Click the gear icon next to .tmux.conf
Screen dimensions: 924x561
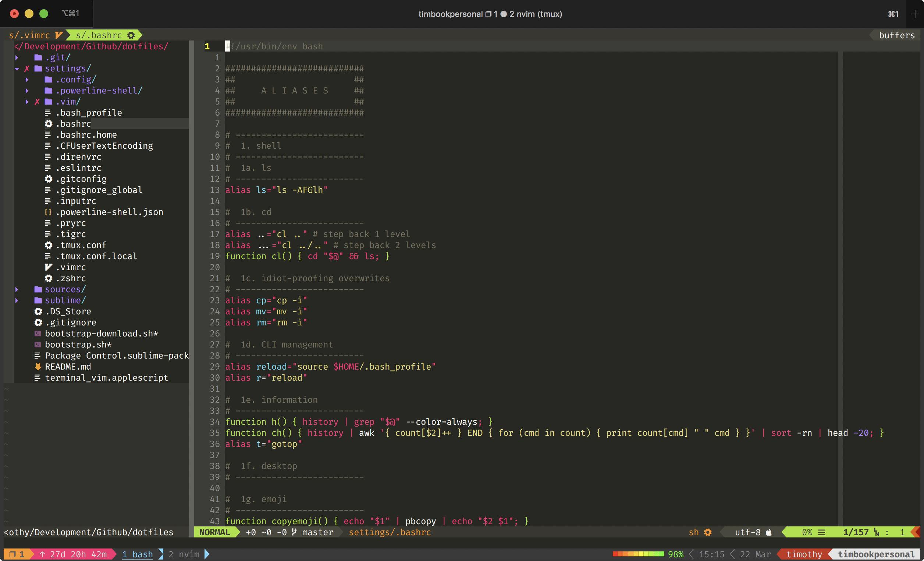(x=49, y=245)
